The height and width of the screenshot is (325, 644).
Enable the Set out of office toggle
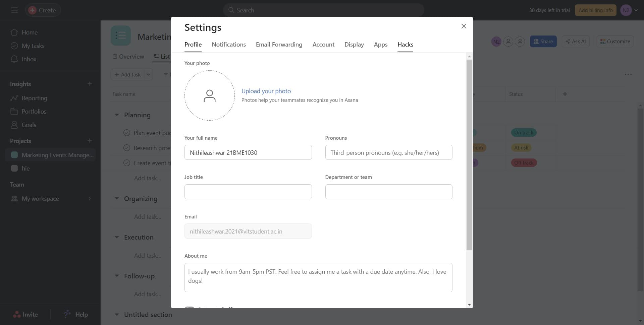pyautogui.click(x=190, y=308)
